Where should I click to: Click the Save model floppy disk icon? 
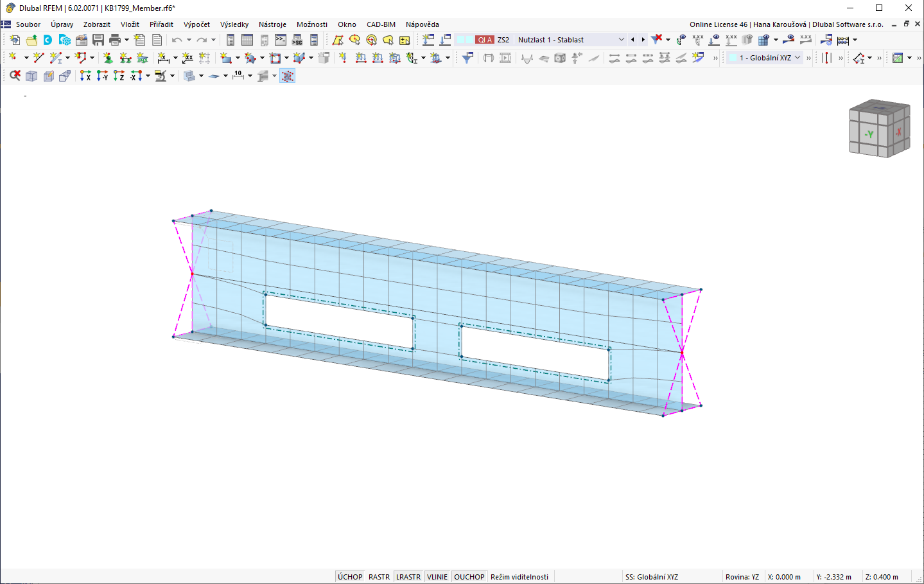(x=98, y=40)
